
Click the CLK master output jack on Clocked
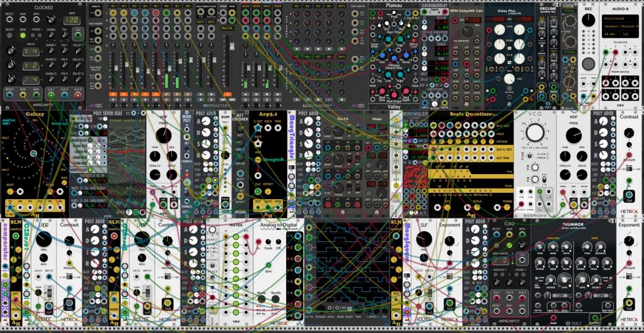77,35
